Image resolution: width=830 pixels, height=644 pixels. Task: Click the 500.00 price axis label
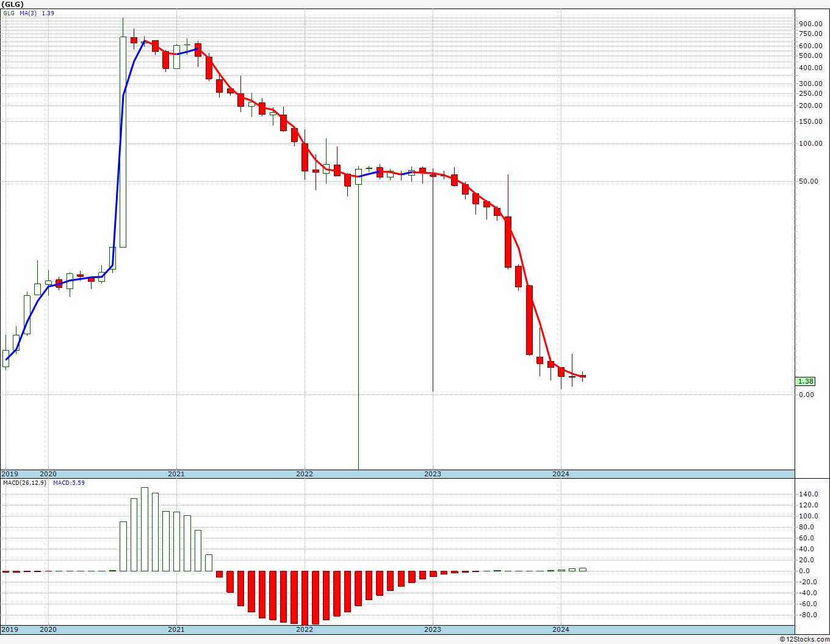coord(810,55)
